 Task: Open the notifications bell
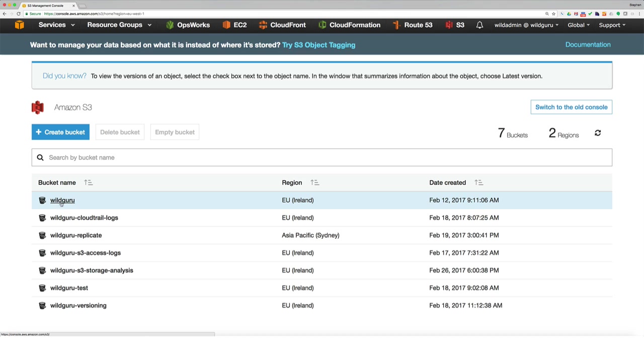479,25
